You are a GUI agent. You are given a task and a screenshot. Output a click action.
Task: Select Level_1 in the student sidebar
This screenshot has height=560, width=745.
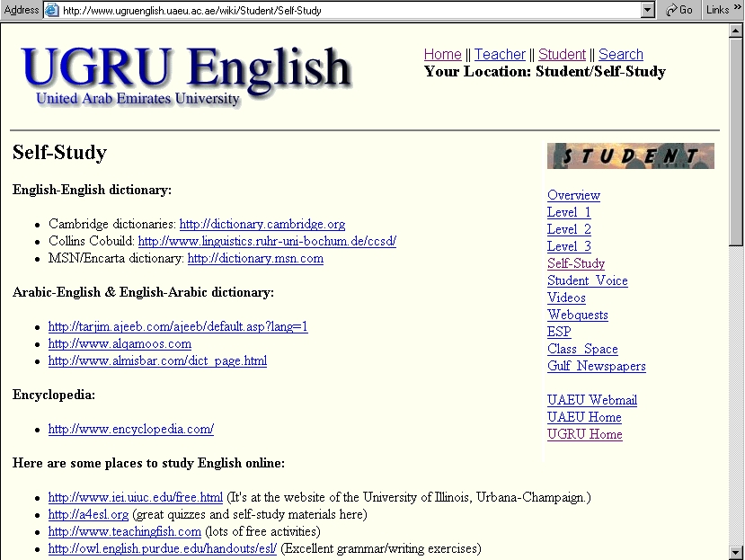tap(569, 213)
